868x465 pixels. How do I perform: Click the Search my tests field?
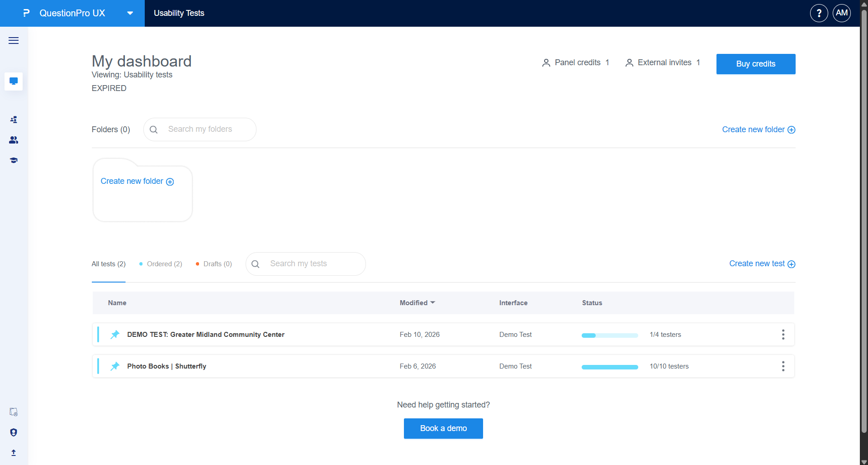[x=312, y=264]
